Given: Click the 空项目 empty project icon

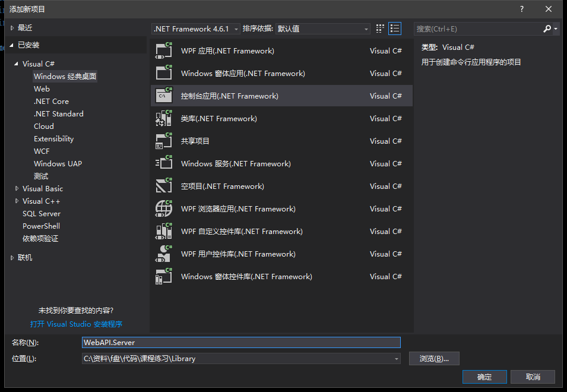Looking at the screenshot, I should [164, 186].
